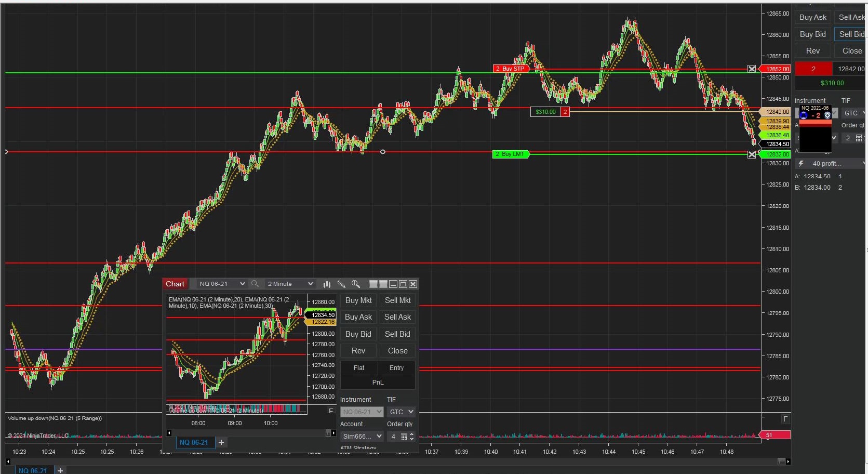
Task: Click Buy Mkt button in small chart
Action: 358,300
